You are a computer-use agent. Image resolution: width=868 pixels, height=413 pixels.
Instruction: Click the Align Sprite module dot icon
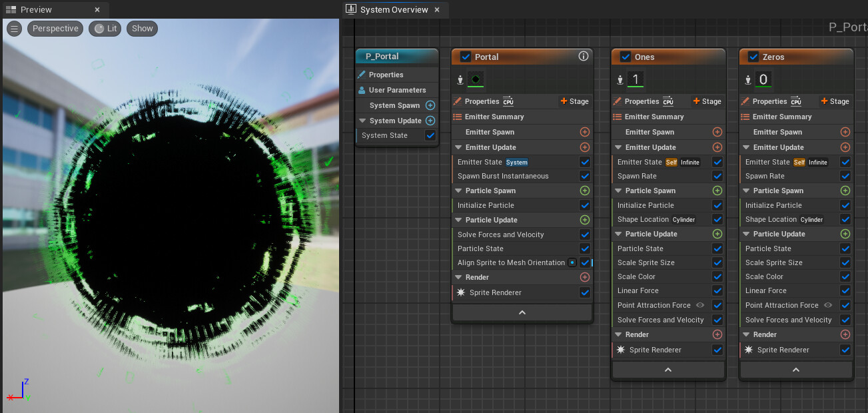[572, 262]
